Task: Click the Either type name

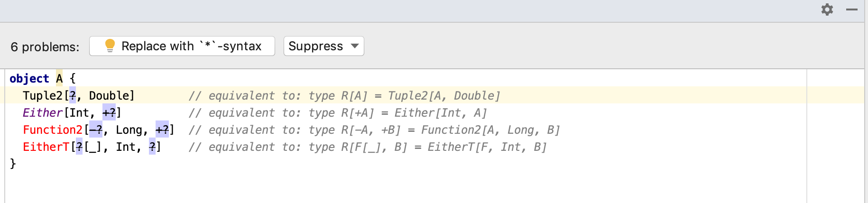Action: pos(43,113)
